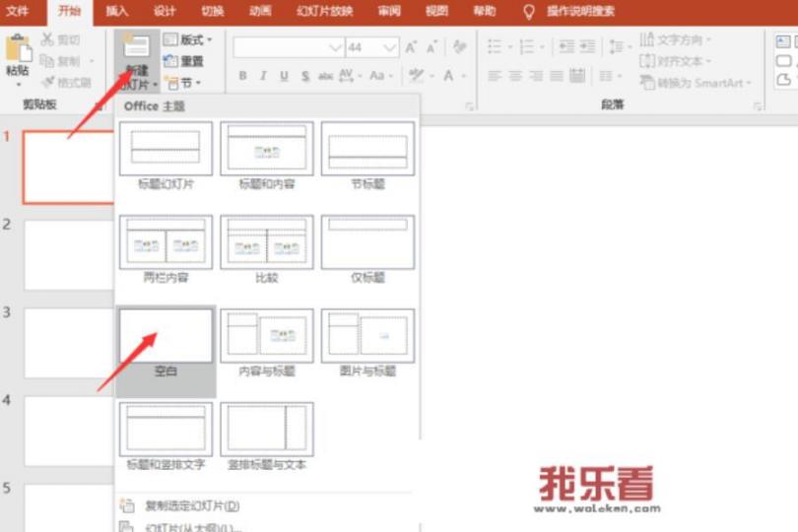Open the paragraph group dialog launcher
This screenshot has height=532, width=798.
tap(758, 106)
